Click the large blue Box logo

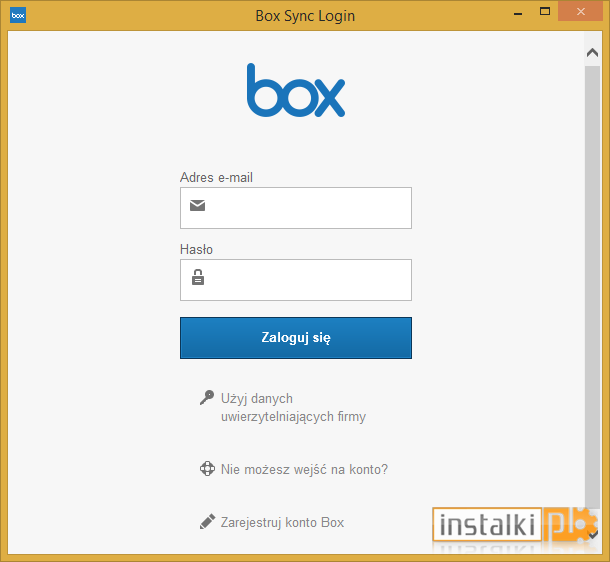pyautogui.click(x=296, y=90)
